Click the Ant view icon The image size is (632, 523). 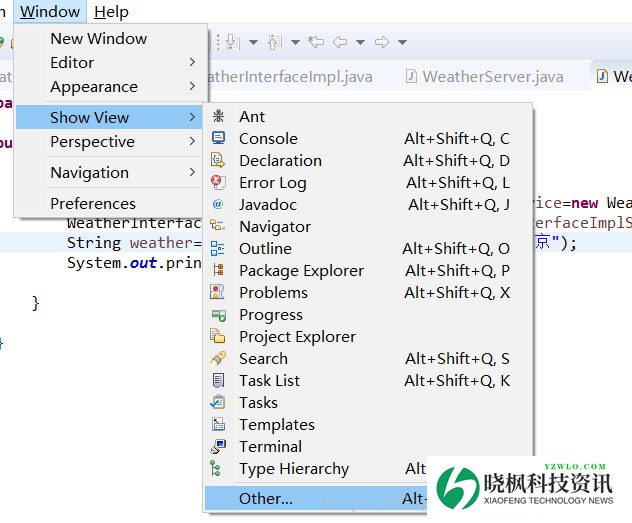[218, 116]
